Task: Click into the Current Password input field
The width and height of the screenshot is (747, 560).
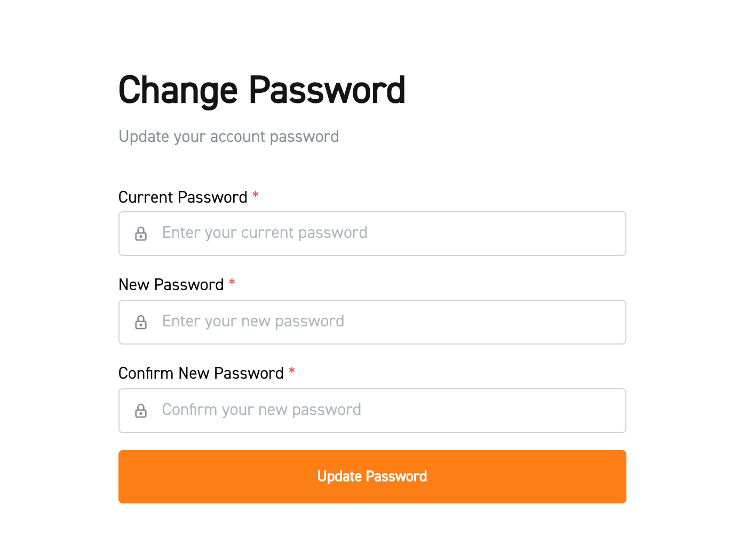Action: coord(372,233)
